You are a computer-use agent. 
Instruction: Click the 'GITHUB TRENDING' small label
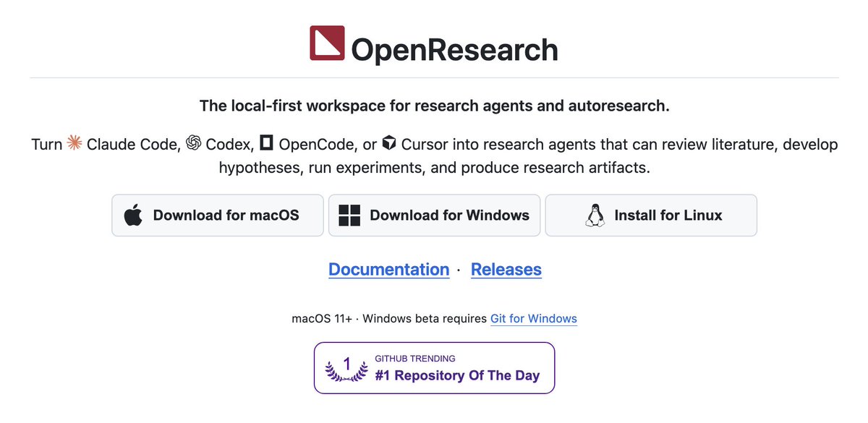415,359
